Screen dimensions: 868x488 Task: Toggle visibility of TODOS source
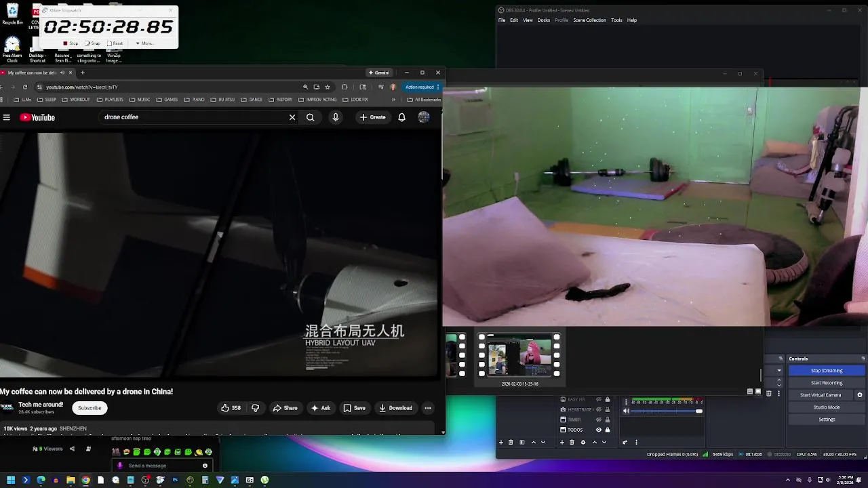598,430
